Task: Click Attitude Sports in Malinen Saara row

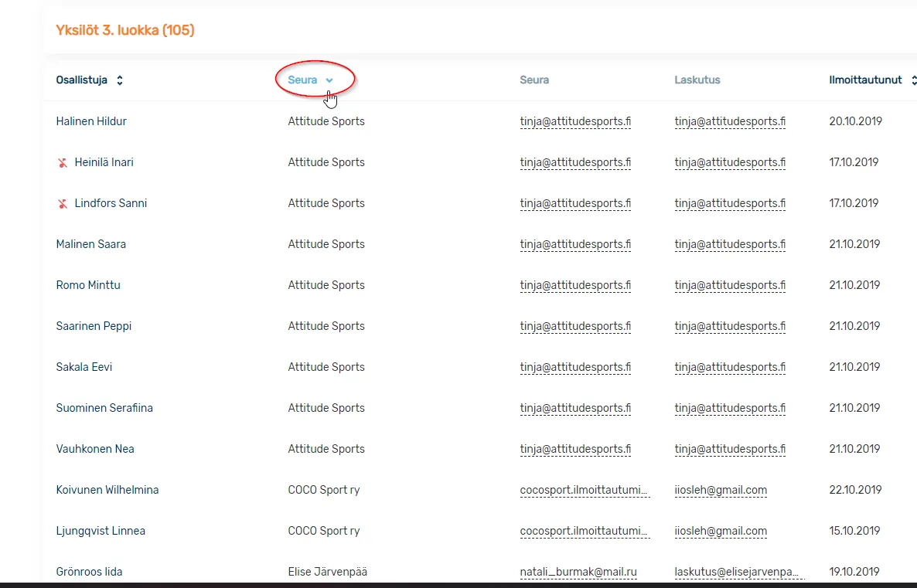Action: point(326,244)
